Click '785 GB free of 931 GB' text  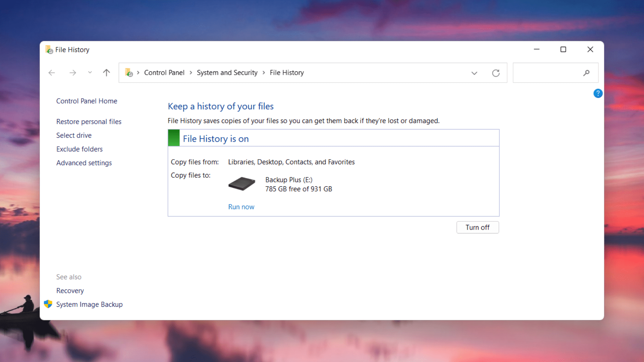coord(299,189)
